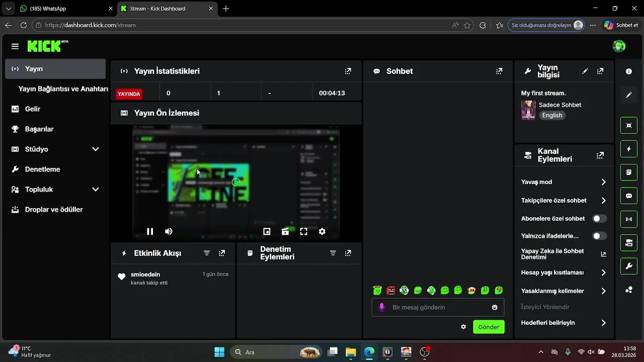Open Yayın Bağlantısı ve Anahtarı page
Screen dimensions: 644x362
tap(63, 89)
